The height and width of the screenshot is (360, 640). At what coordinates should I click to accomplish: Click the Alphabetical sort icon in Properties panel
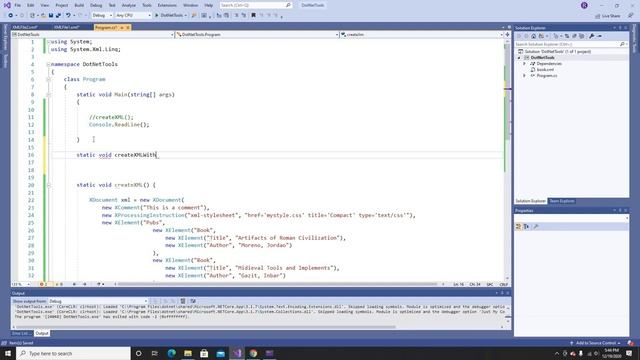pyautogui.click(x=526, y=227)
